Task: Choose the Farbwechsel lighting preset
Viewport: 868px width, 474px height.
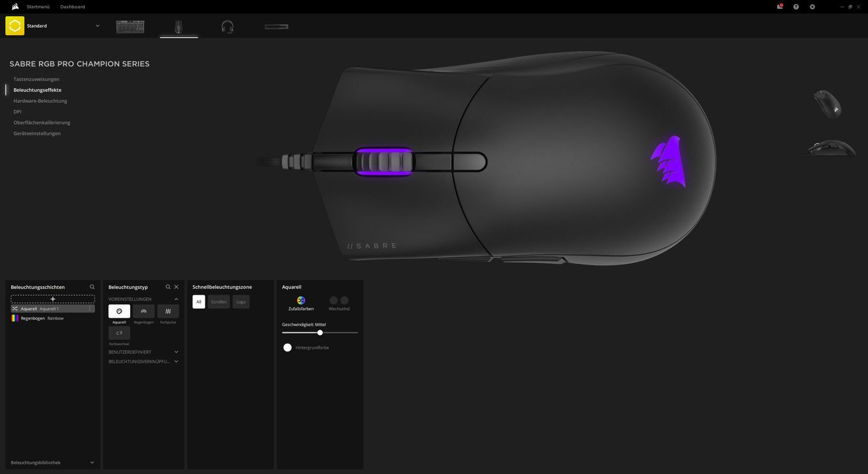Action: coord(119,333)
